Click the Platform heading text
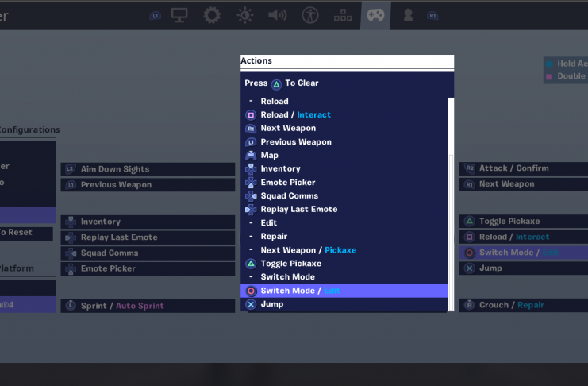 (x=17, y=268)
